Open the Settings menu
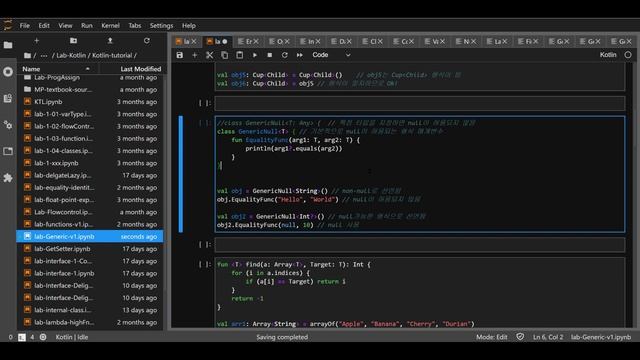The width and height of the screenshot is (640, 360). [161, 25]
